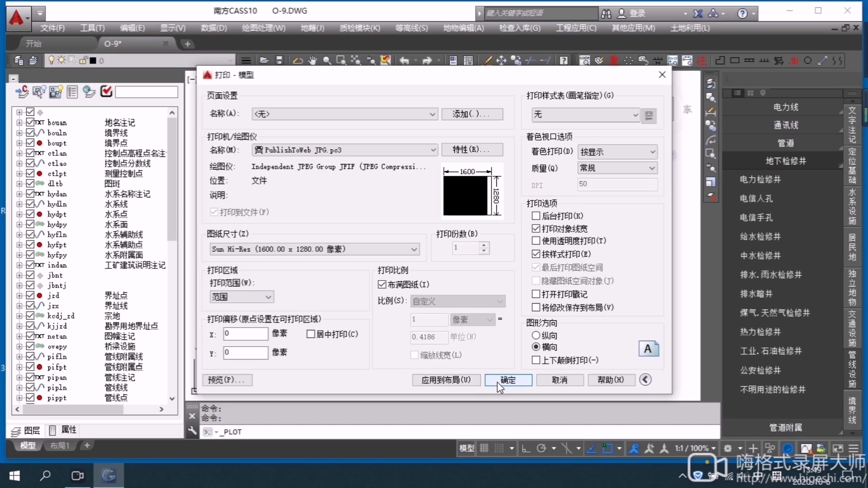Switch to 属性 tab in left panel

[x=63, y=430]
